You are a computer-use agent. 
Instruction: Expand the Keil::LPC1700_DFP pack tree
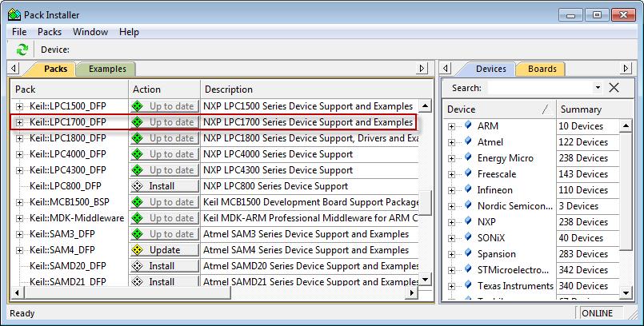(x=20, y=122)
